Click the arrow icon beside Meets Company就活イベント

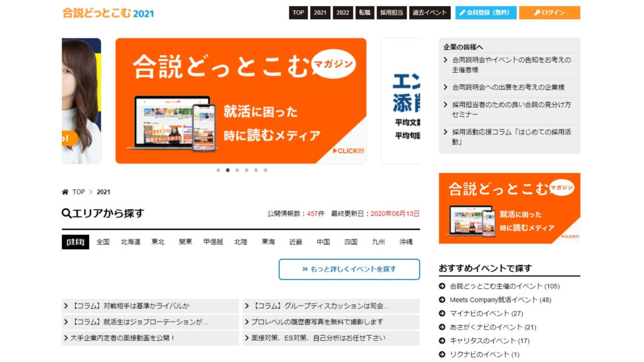(x=442, y=300)
